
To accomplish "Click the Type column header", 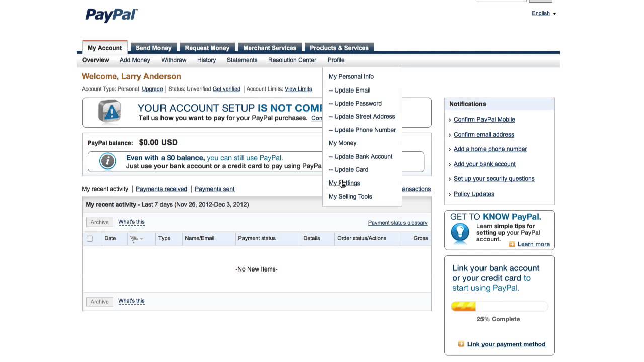I will [x=165, y=238].
